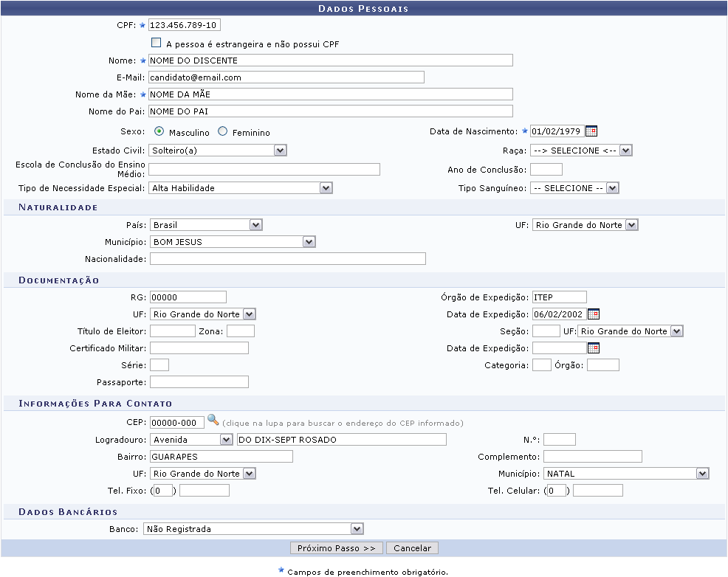Open calendar for Certificado Militar expedition date

tap(593, 348)
